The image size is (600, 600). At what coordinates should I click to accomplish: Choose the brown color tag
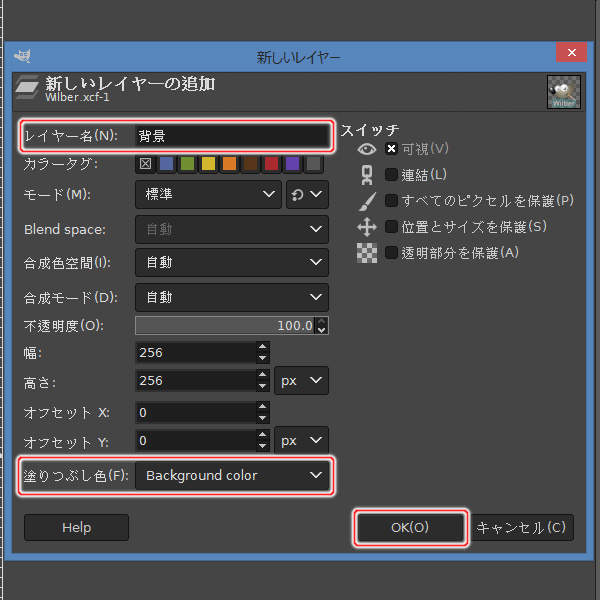pyautogui.click(x=250, y=164)
